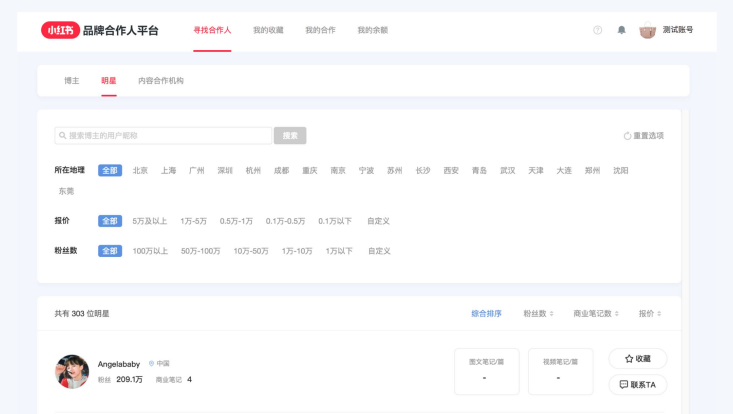Filter location by 成都
The image size is (733, 414).
click(281, 171)
